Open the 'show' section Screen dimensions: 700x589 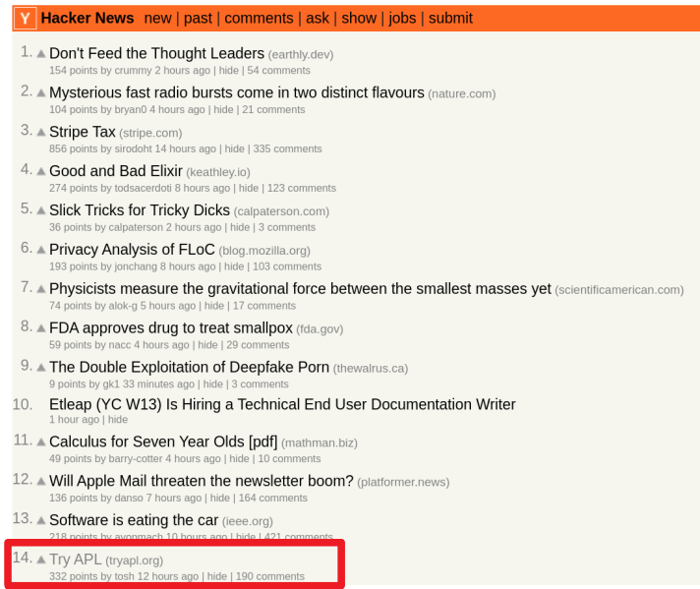tap(359, 19)
